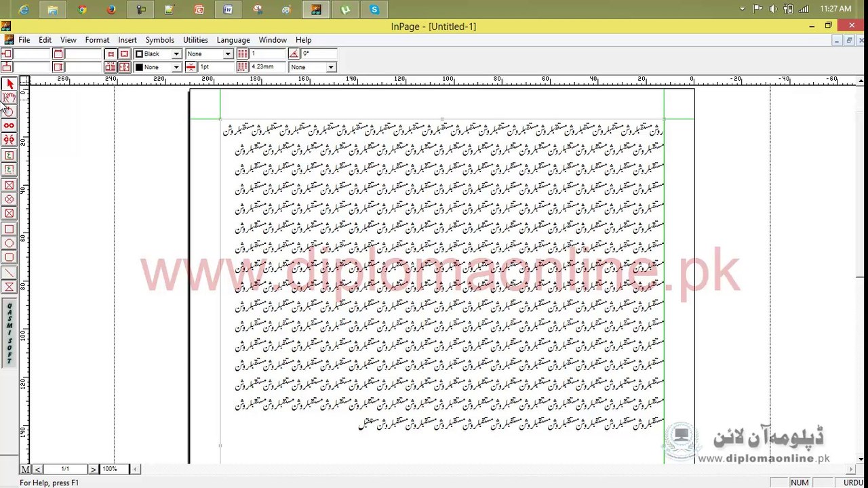Select the line drawing tool

pos(9,273)
